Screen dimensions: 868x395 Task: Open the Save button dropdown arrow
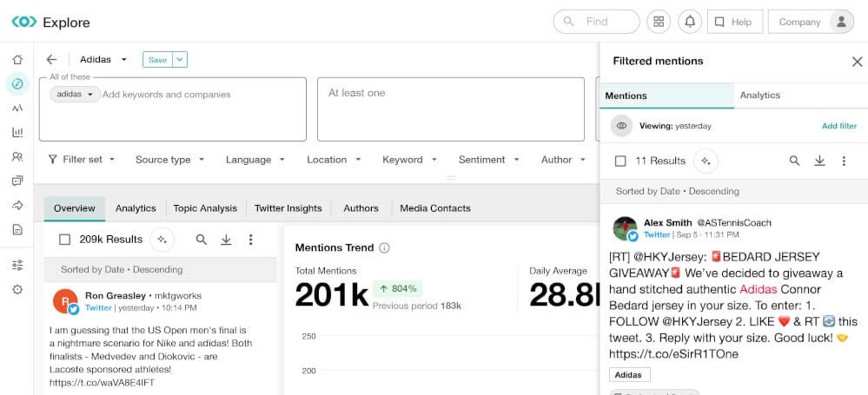(180, 60)
